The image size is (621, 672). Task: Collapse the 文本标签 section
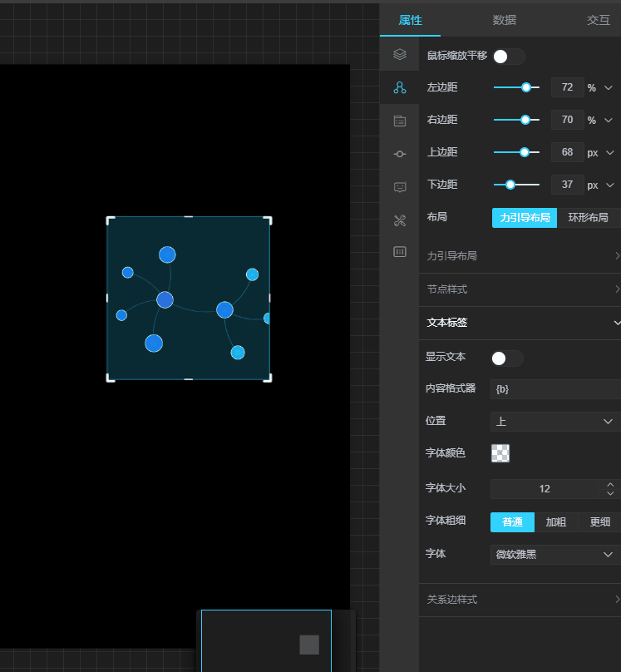[x=520, y=323]
